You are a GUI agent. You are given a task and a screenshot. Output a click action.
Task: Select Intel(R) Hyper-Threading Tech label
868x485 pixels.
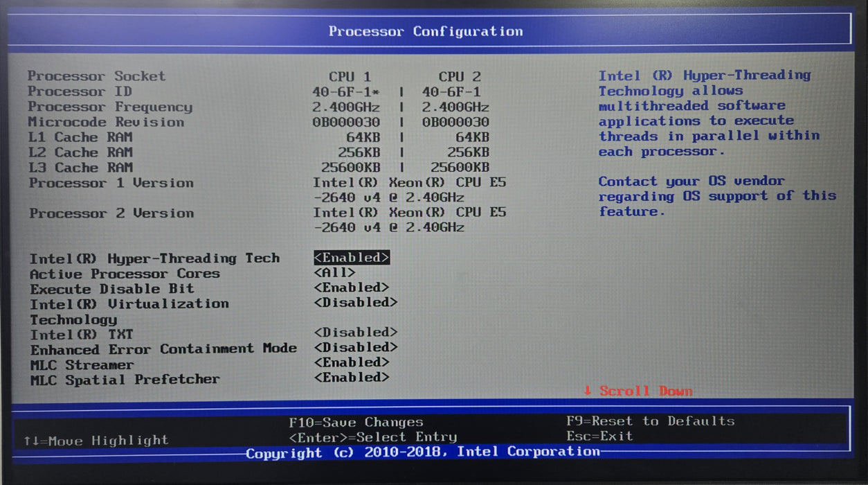point(154,258)
